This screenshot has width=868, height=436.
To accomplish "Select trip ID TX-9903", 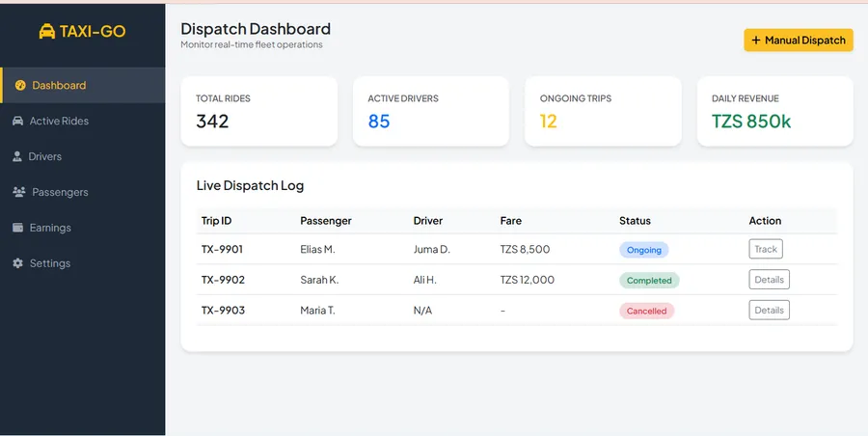I will pyautogui.click(x=223, y=311).
